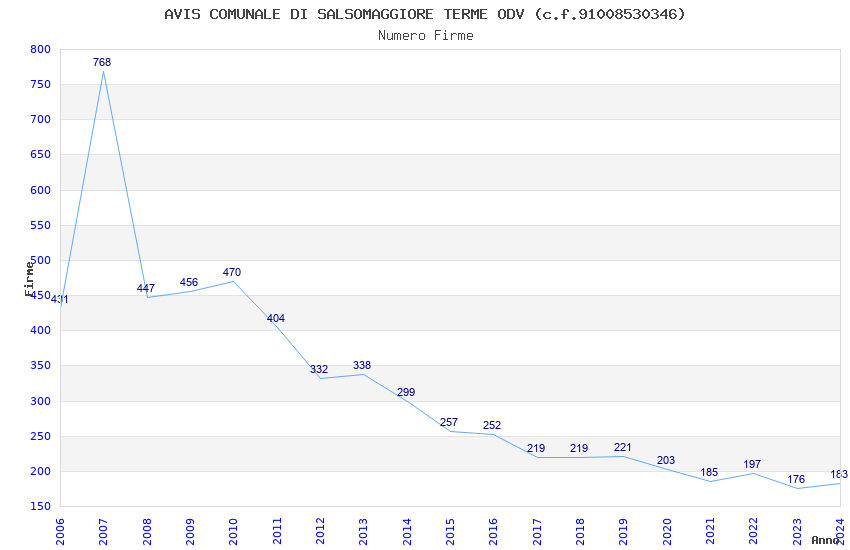Select the 219 label above 2017
The height and width of the screenshot is (550, 850).
coord(536,449)
